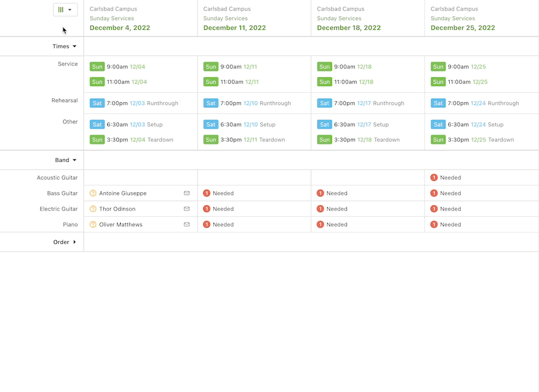Select Oliver Matthews in Piano row
The width and height of the screenshot is (539, 392).
click(121, 225)
